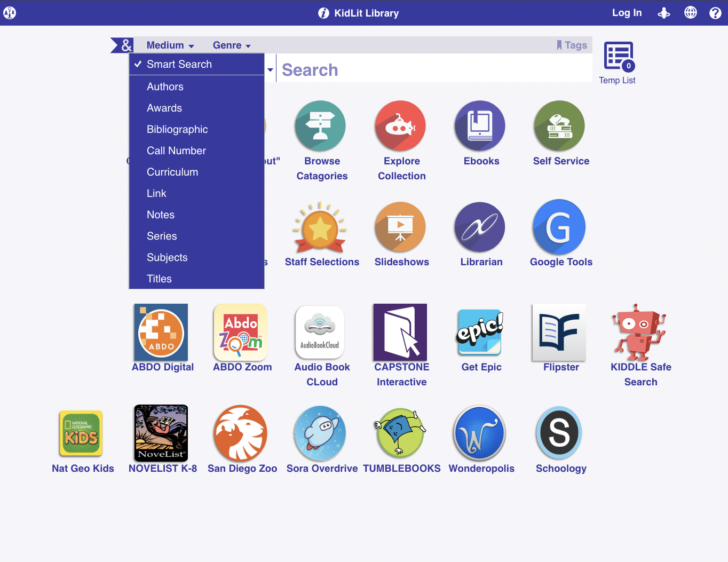Open the Google Tools icon
728x562 pixels.
tap(559, 227)
